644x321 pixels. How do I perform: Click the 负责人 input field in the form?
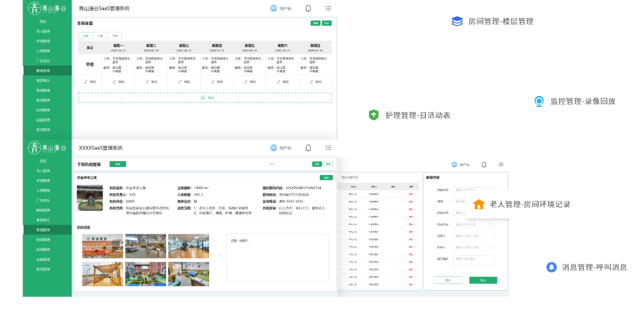(x=473, y=235)
